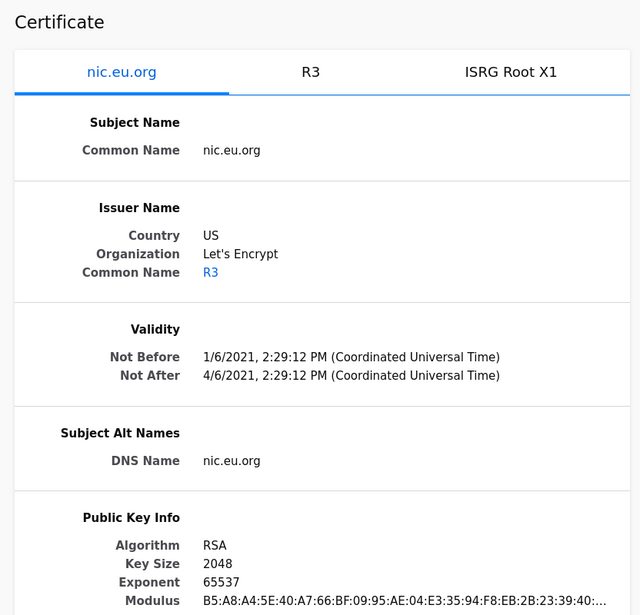
Task: Click the Let's Encrypt organization value
Action: click(240, 254)
